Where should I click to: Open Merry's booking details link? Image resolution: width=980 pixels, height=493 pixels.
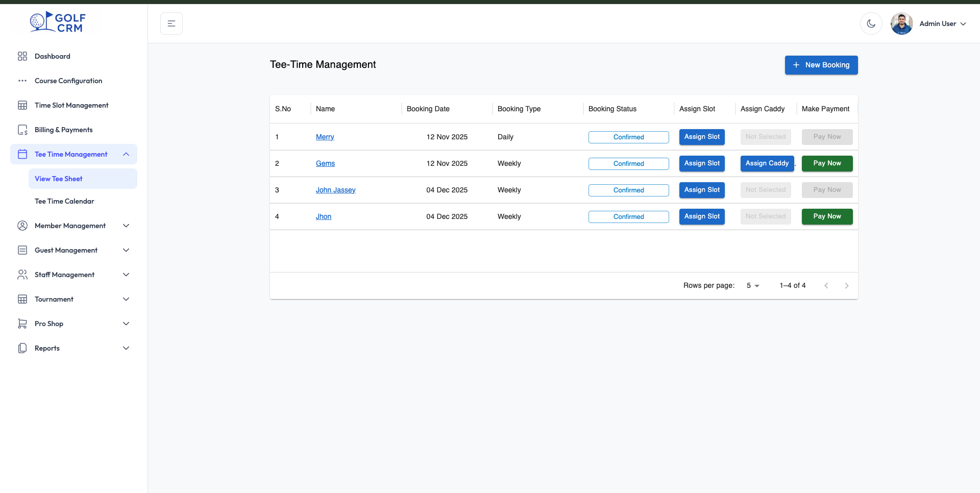coord(325,137)
